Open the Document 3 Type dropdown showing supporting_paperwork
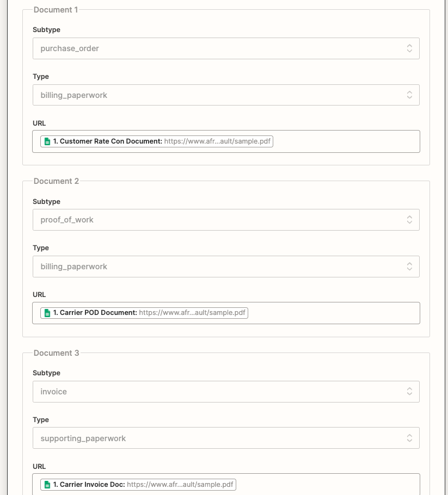The height and width of the screenshot is (495, 448). point(218,438)
